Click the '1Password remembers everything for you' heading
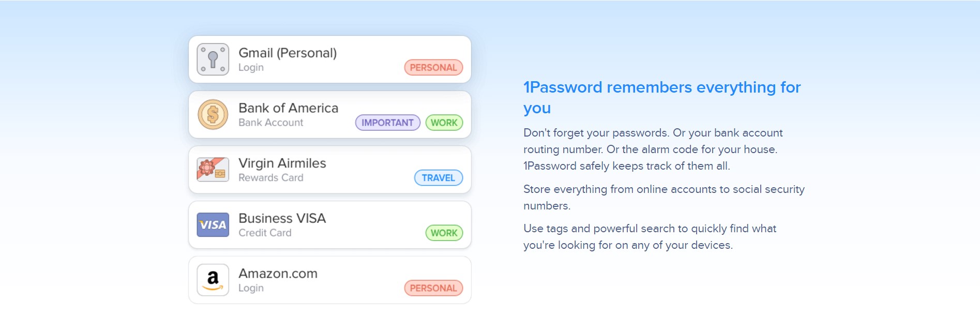This screenshot has height=330, width=980. [x=662, y=97]
